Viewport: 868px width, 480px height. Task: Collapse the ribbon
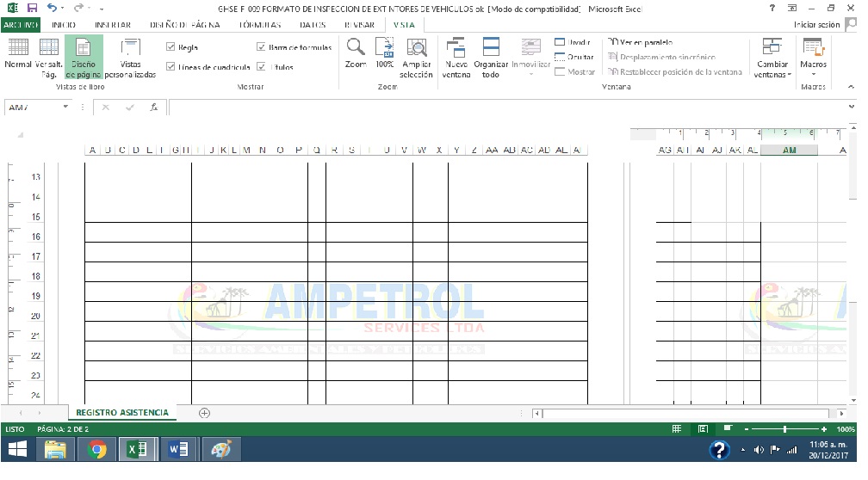tap(851, 87)
